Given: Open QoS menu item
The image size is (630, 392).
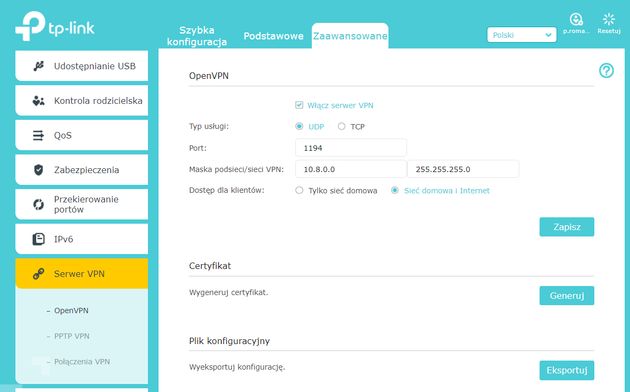Looking at the screenshot, I should coord(82,135).
